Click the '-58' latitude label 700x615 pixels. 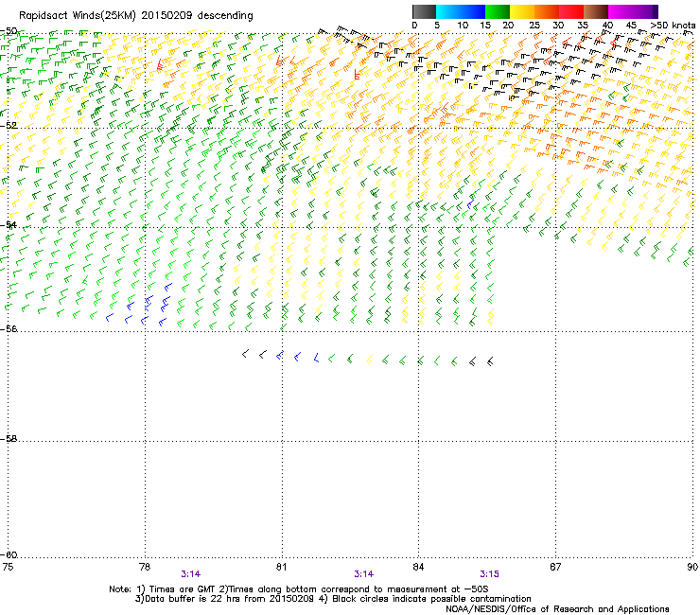(9, 439)
